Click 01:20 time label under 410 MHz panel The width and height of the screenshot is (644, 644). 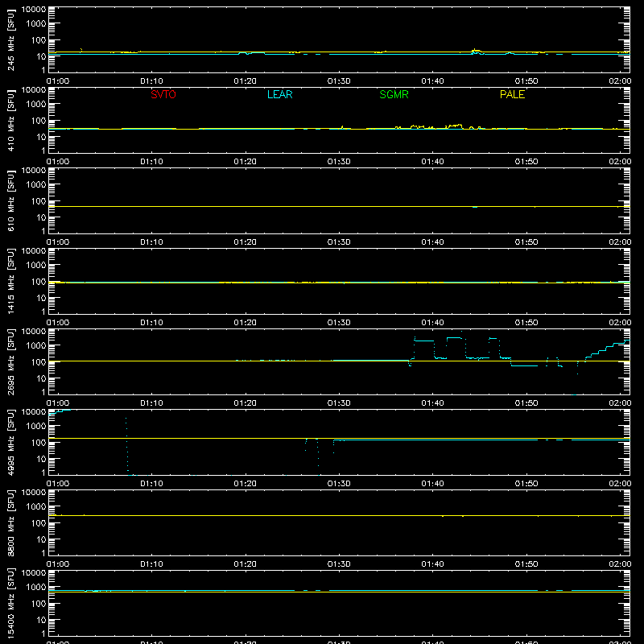click(x=246, y=162)
